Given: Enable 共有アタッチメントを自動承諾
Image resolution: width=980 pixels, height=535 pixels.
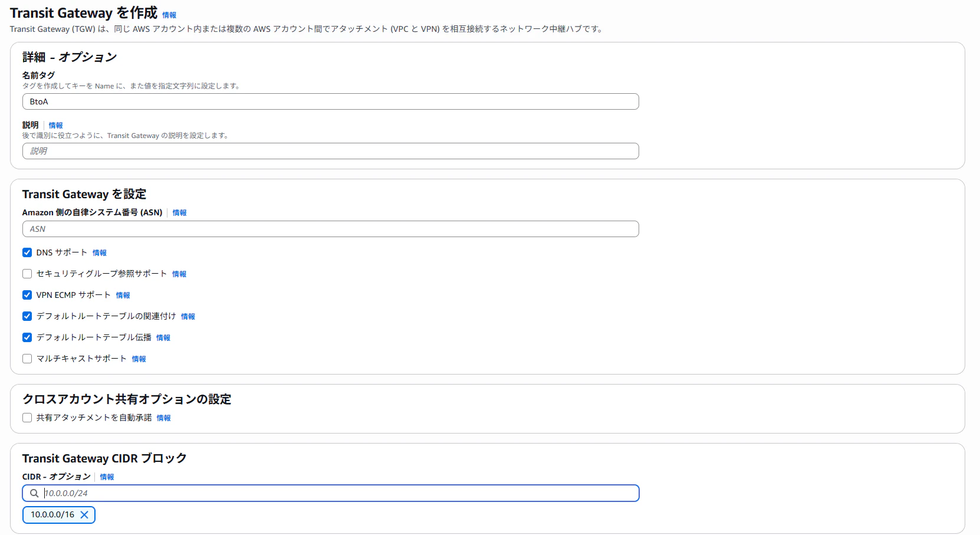Looking at the screenshot, I should pyautogui.click(x=27, y=418).
